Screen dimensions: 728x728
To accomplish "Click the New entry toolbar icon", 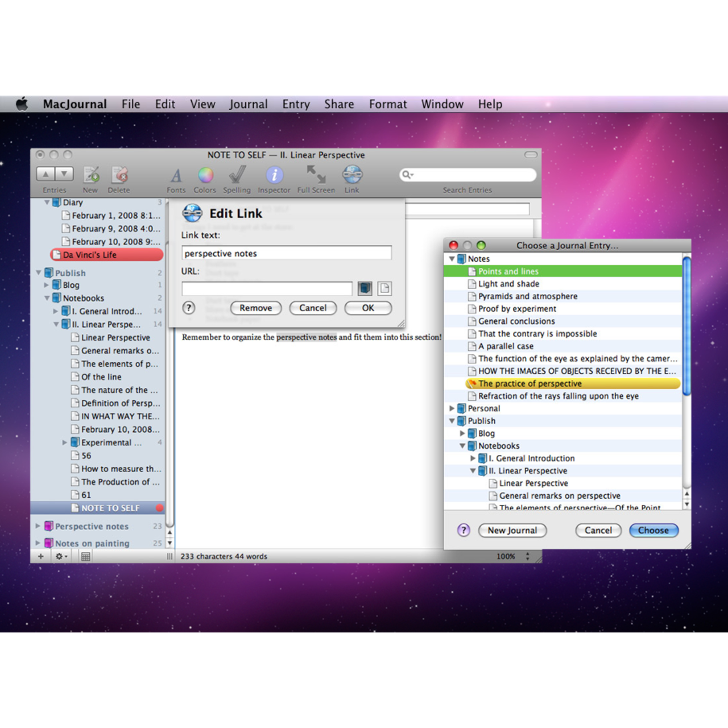I will coord(91,175).
